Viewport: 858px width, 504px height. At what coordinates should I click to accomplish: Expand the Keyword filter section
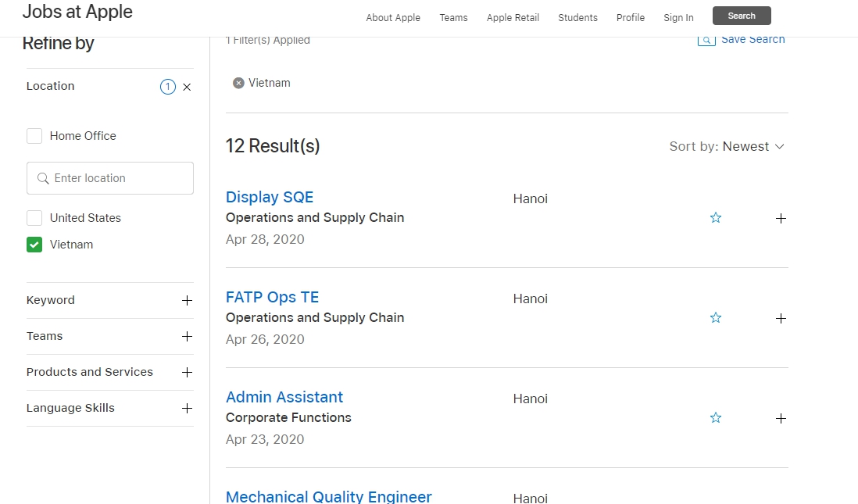[x=187, y=301]
